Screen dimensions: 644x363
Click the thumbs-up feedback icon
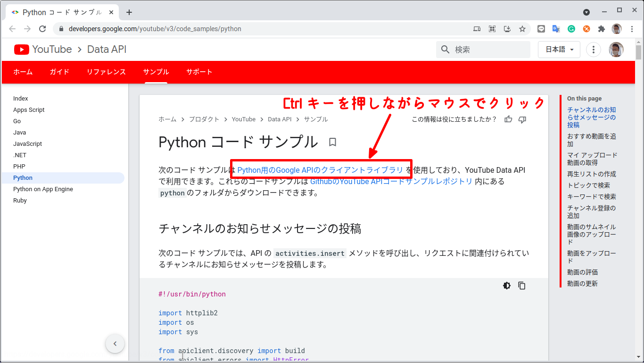pyautogui.click(x=508, y=119)
